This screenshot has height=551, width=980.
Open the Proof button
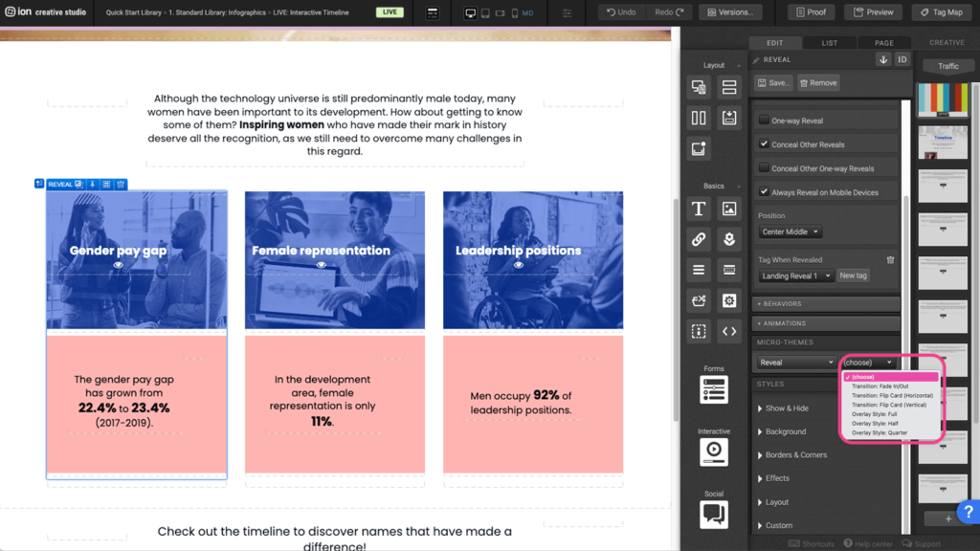[811, 12]
